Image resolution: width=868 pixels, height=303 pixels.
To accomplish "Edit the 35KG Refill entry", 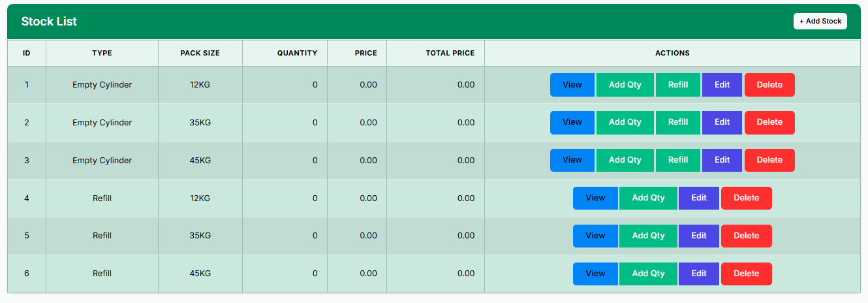I will pos(698,236).
